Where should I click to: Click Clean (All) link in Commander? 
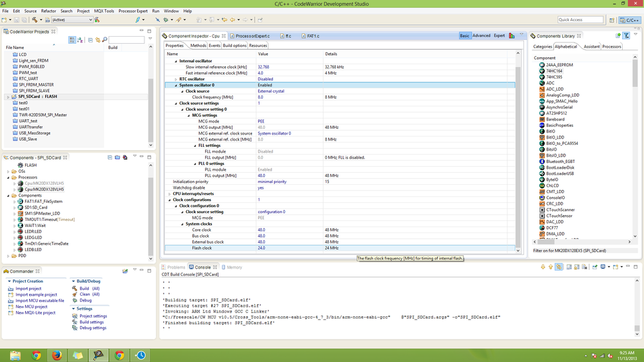90,294
